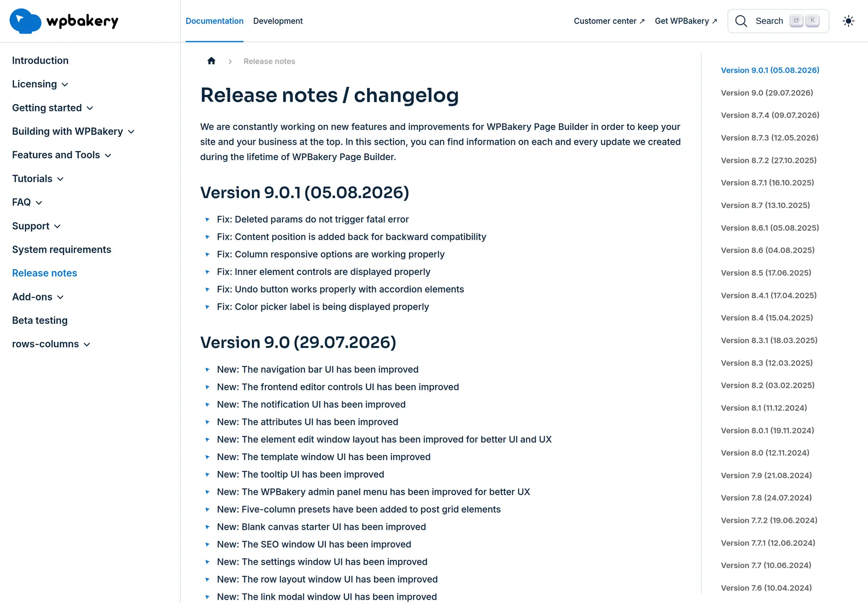Switch to the Development tab
The height and width of the screenshot is (603, 868).
pos(278,21)
